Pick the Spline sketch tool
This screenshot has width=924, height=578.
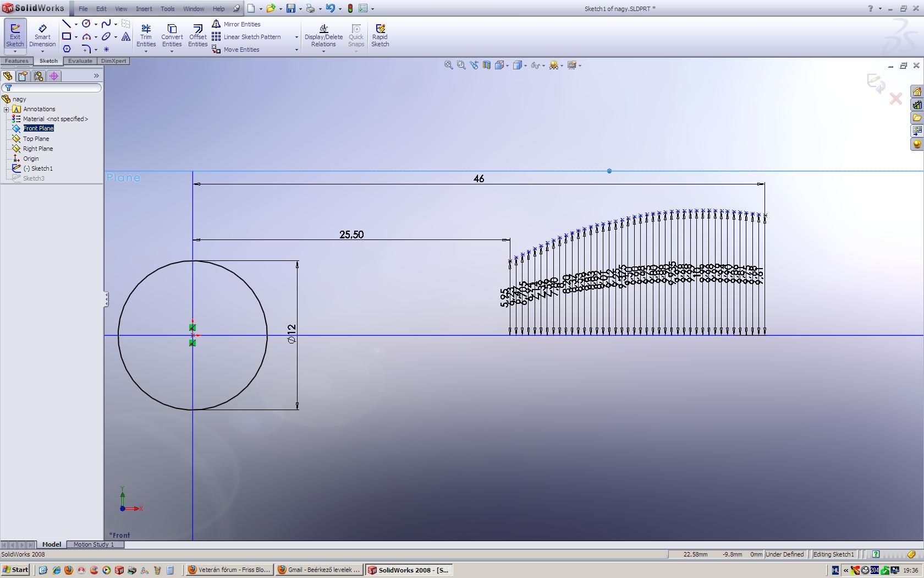[x=106, y=24]
